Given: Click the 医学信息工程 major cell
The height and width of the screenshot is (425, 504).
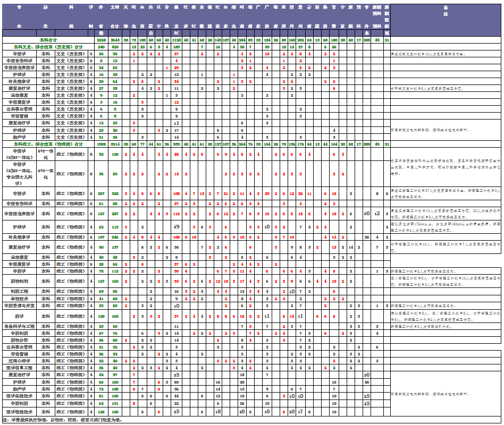Looking at the screenshot, I should click(19, 368).
